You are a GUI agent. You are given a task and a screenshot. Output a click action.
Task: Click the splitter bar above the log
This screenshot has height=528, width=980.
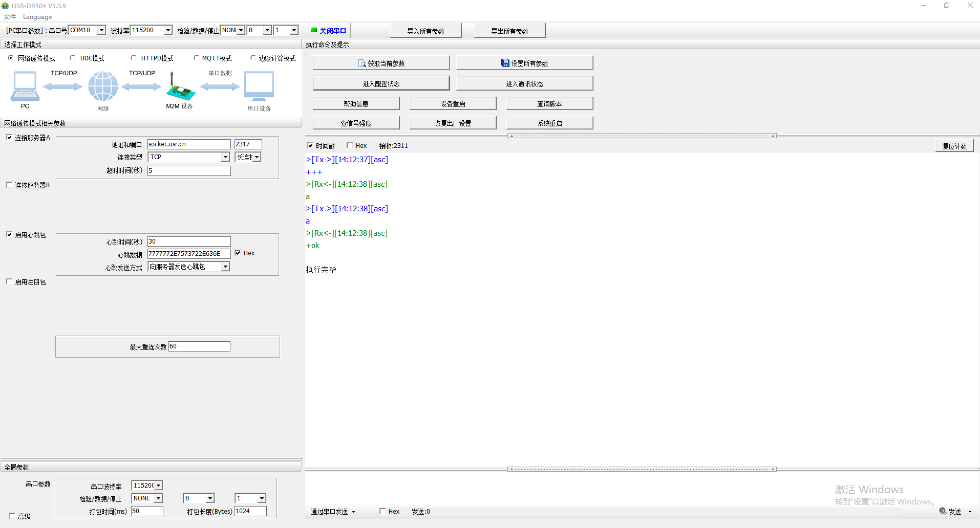tap(642, 136)
